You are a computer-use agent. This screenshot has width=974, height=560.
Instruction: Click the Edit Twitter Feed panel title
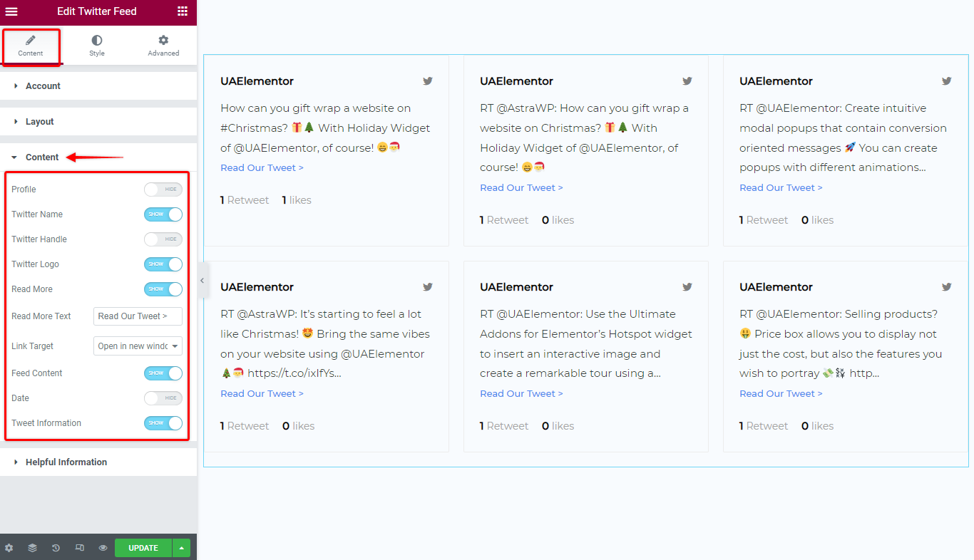[97, 11]
